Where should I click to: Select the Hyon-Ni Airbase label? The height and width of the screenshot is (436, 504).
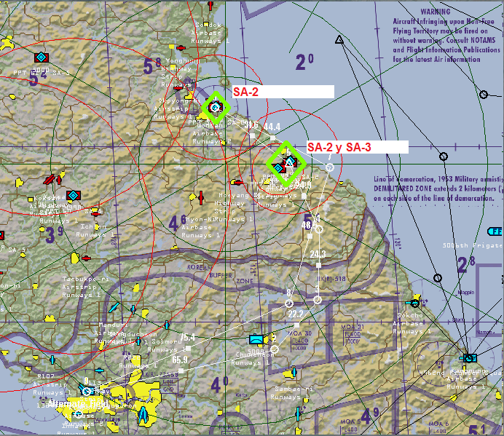click(200, 227)
